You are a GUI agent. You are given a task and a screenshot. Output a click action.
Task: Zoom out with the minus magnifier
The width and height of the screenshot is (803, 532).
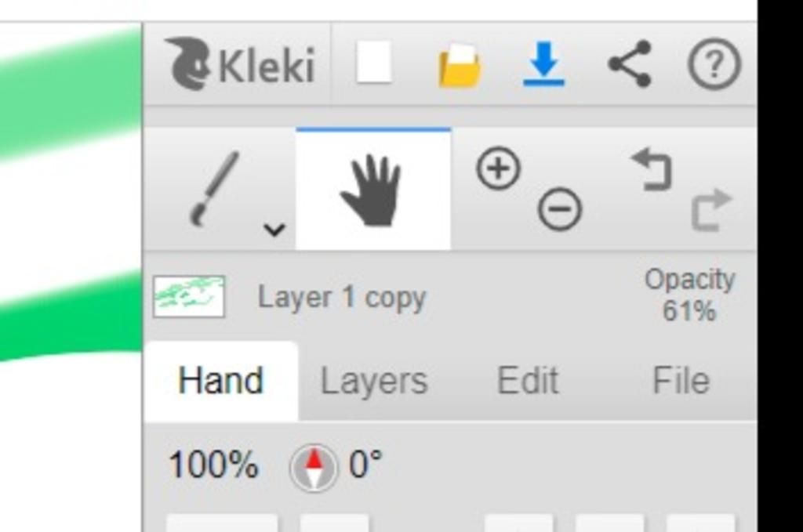click(x=560, y=210)
